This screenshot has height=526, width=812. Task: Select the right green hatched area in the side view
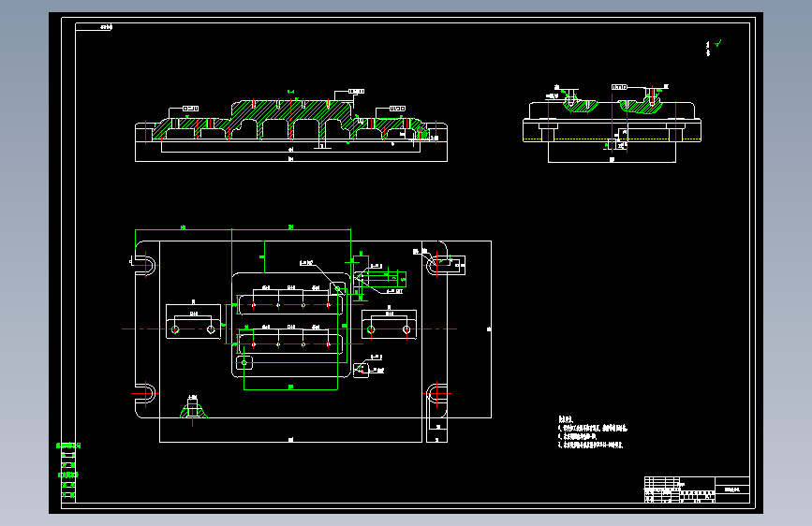641,107
